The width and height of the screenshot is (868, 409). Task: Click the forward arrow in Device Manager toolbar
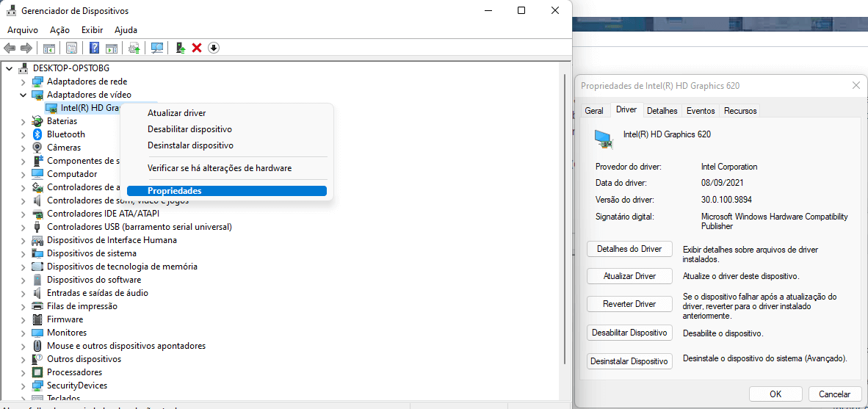tap(26, 48)
